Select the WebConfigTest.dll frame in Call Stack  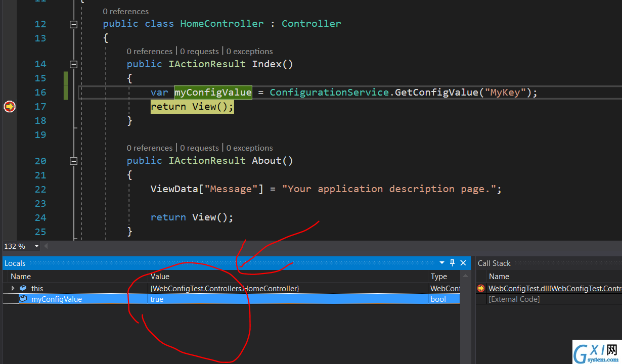click(x=555, y=288)
